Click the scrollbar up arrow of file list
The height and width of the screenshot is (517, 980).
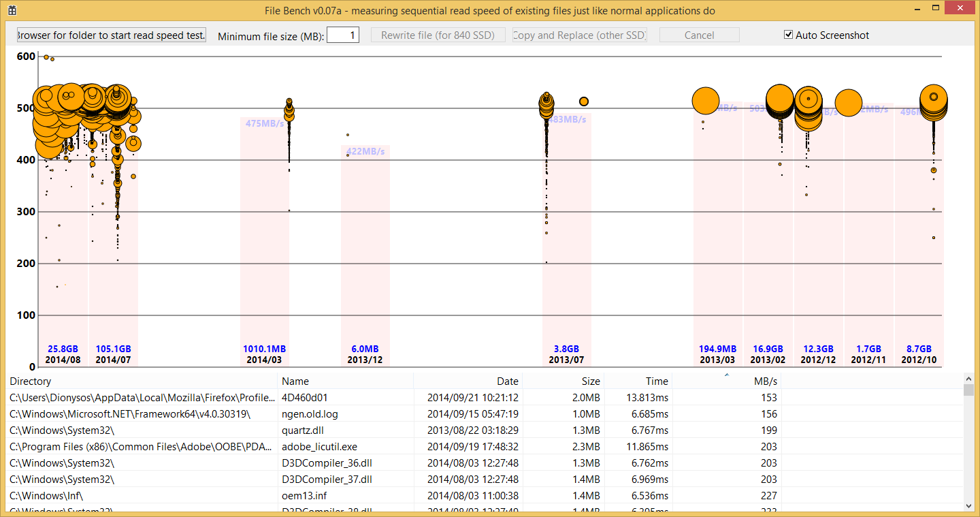[968, 378]
